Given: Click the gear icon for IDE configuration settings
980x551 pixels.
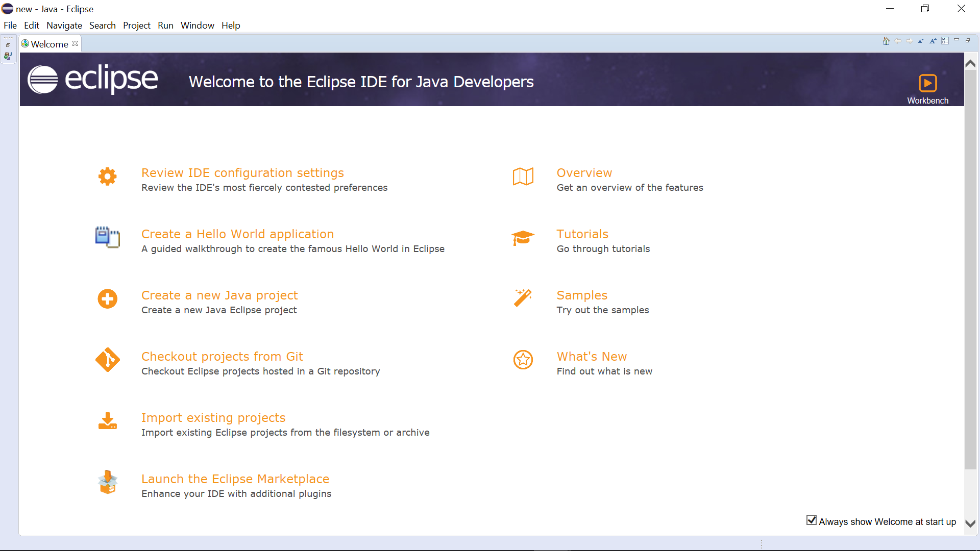Looking at the screenshot, I should coord(107,177).
